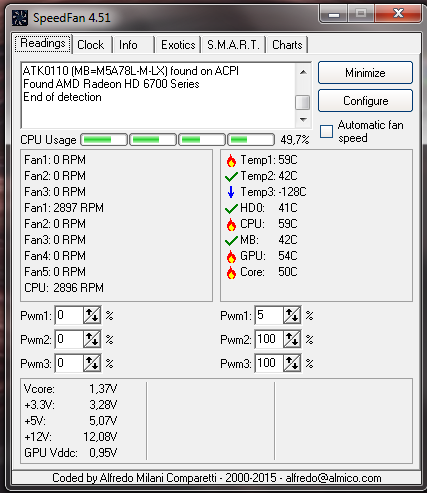Click the spinner arrows on left Pwm1
Image resolution: width=427 pixels, height=493 pixels.
tap(92, 315)
